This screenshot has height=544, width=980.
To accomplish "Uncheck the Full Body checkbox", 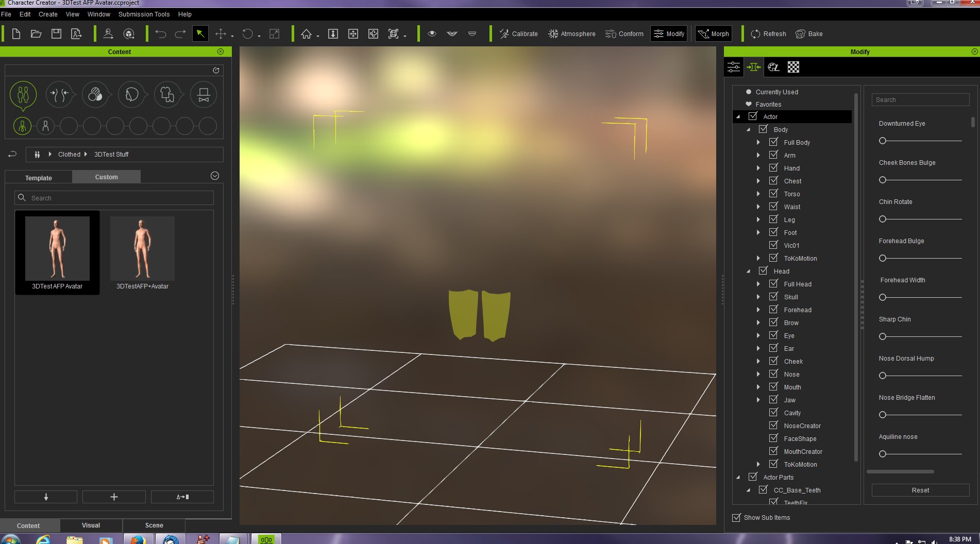I will (x=773, y=142).
